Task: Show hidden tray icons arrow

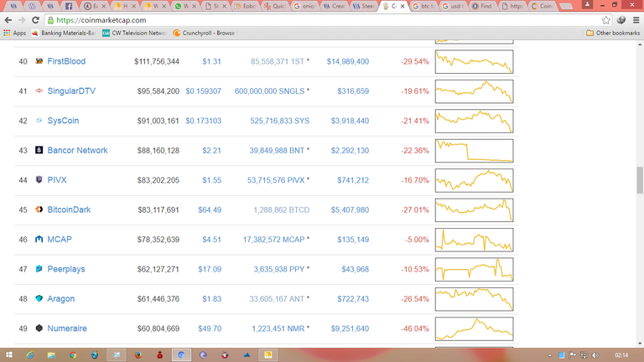Action: tap(550, 355)
